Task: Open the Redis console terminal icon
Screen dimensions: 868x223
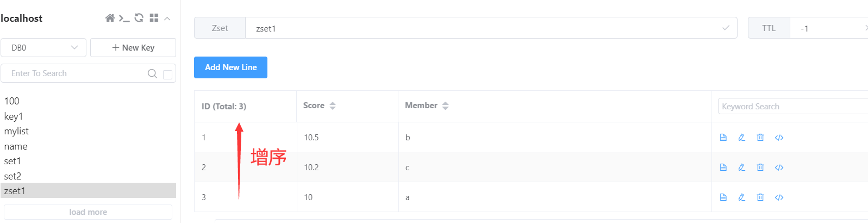Action: pyautogui.click(x=124, y=18)
